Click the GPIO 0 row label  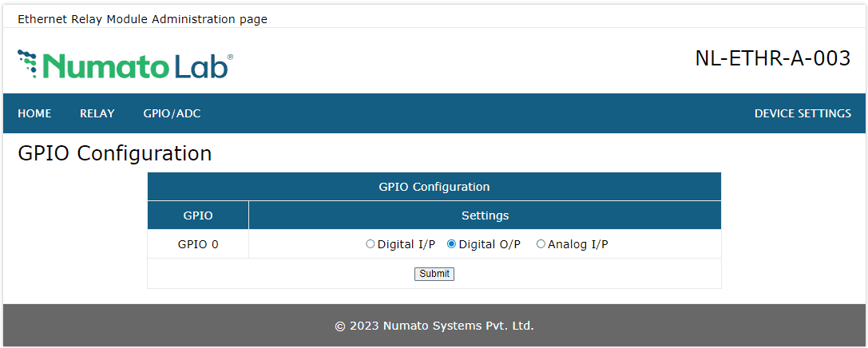tap(198, 244)
